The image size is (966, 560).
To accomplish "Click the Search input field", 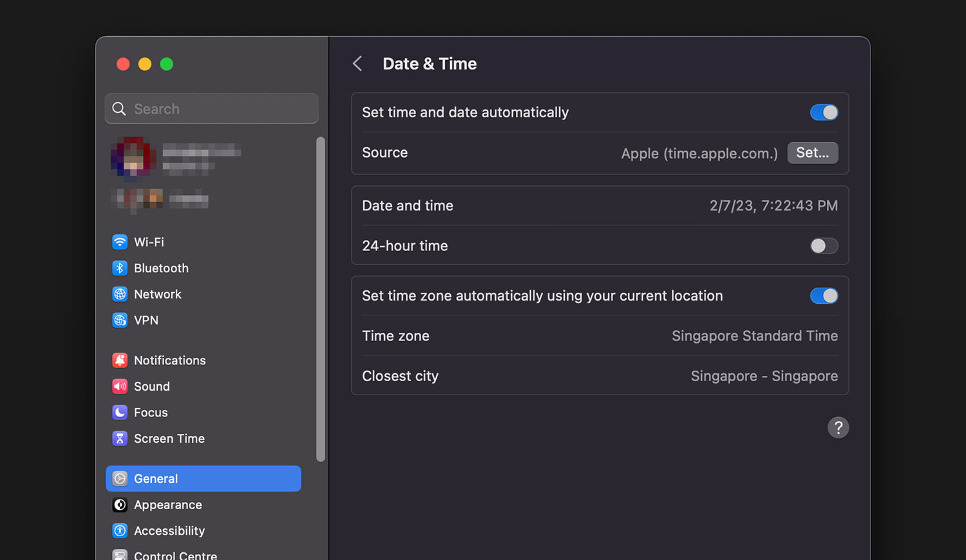I will pyautogui.click(x=211, y=109).
